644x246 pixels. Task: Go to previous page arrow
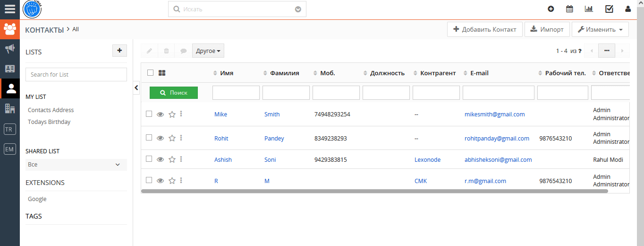[x=592, y=51]
